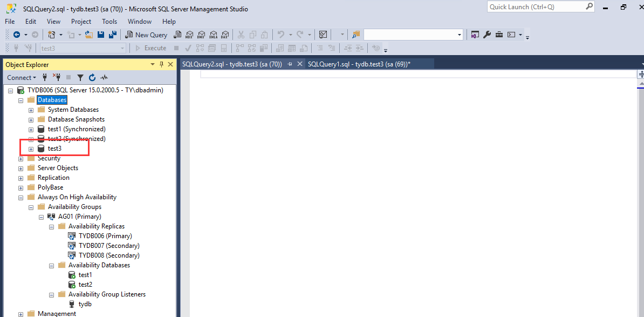Click the New Project icon in toolbar
This screenshot has width=644, height=317.
click(x=51, y=35)
